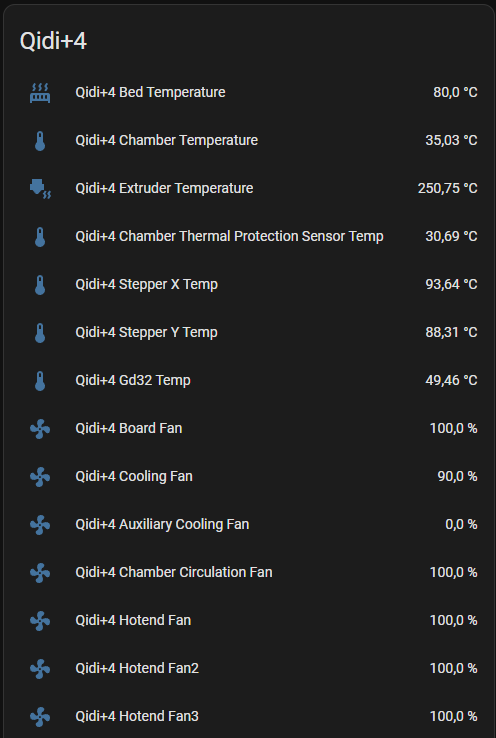Click the Extruder Temperature nozzle icon
Screen dimensions: 496x738
(x=40, y=189)
